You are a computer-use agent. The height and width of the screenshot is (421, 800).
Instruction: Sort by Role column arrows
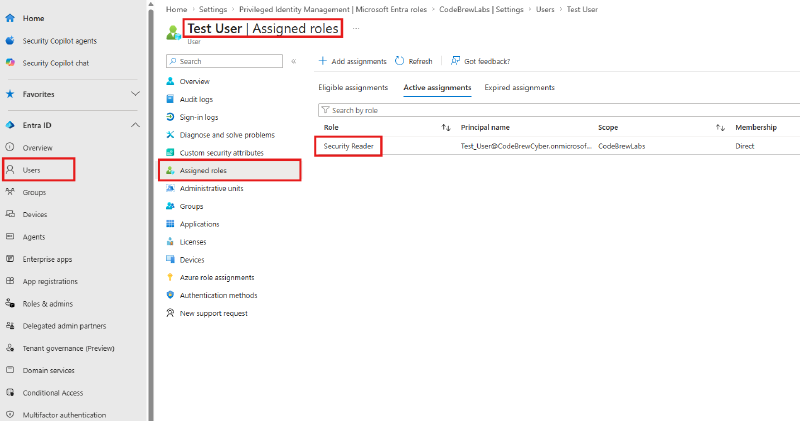(x=446, y=128)
